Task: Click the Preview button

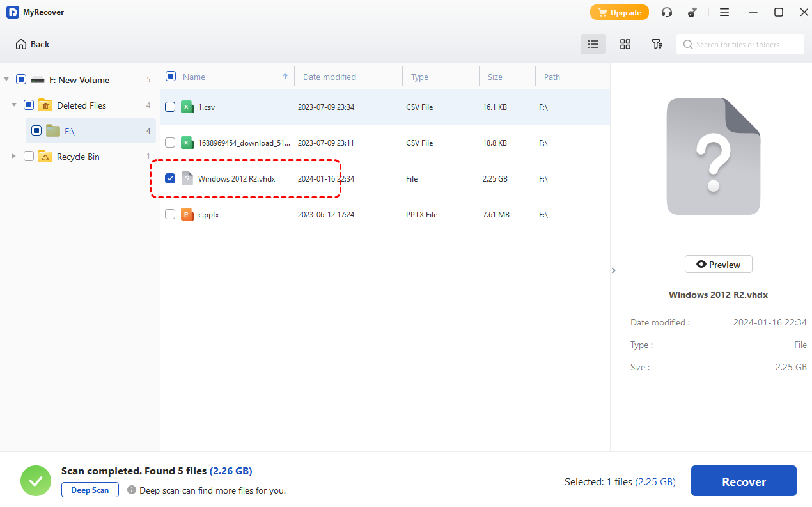Action: [718, 265]
